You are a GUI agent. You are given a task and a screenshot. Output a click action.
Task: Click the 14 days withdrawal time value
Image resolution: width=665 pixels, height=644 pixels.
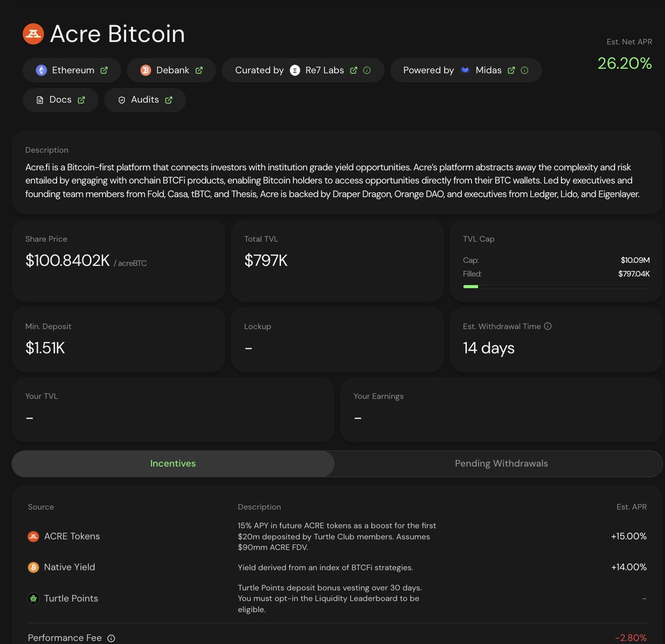tap(489, 348)
